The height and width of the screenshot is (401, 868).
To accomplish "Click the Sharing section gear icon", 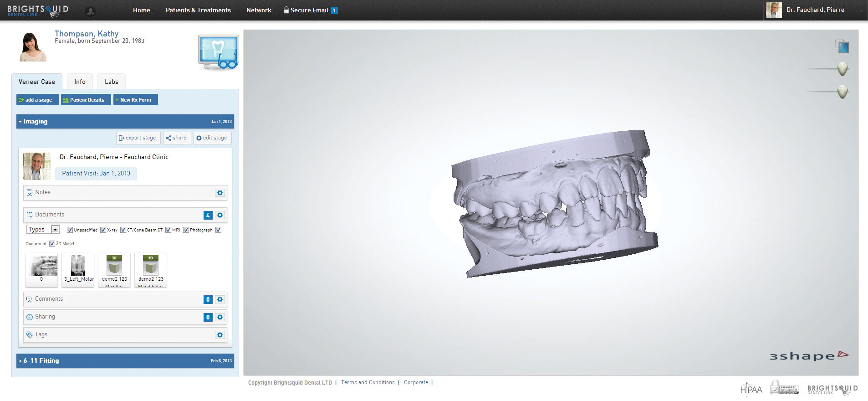I will (x=220, y=317).
